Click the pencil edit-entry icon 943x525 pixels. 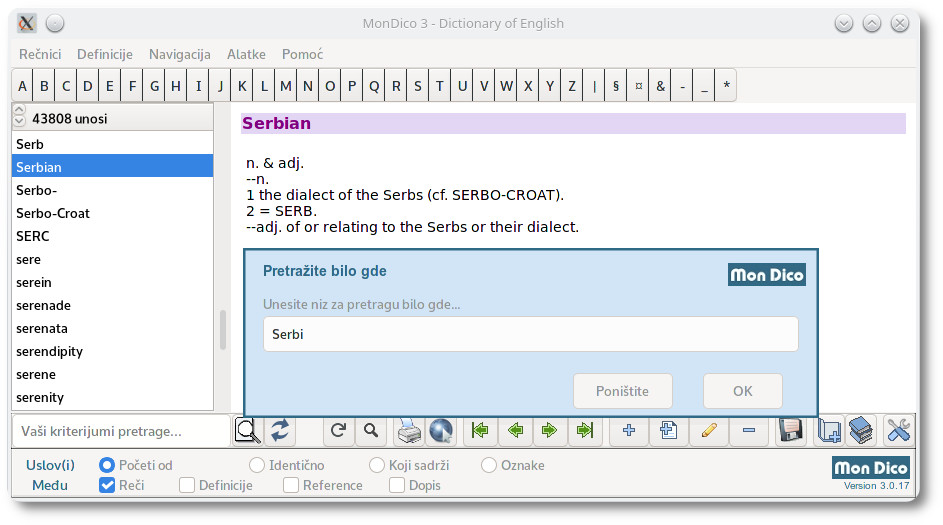(x=709, y=431)
